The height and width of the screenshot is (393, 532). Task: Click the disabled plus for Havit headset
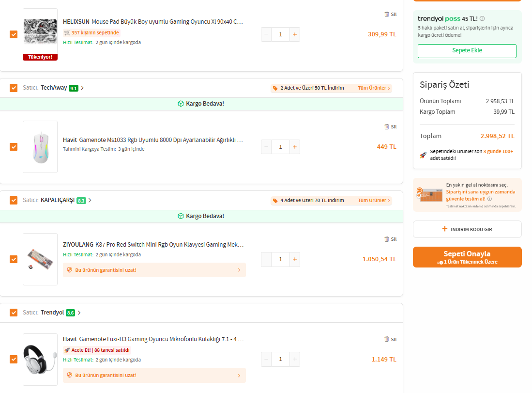(294, 359)
